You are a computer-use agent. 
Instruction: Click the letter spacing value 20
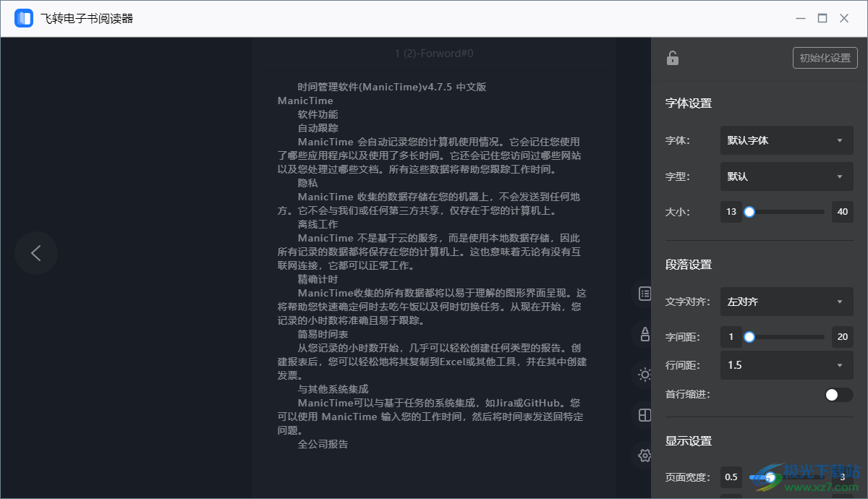tap(843, 337)
